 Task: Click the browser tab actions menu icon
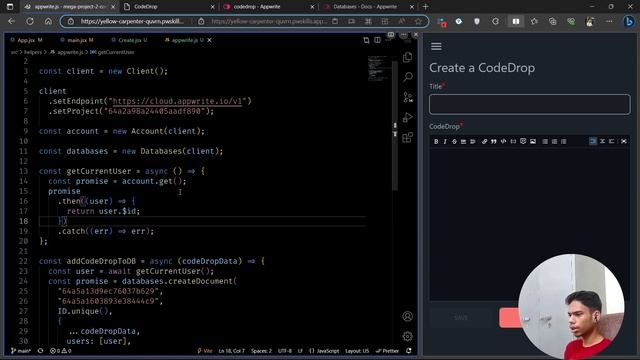pos(10,7)
